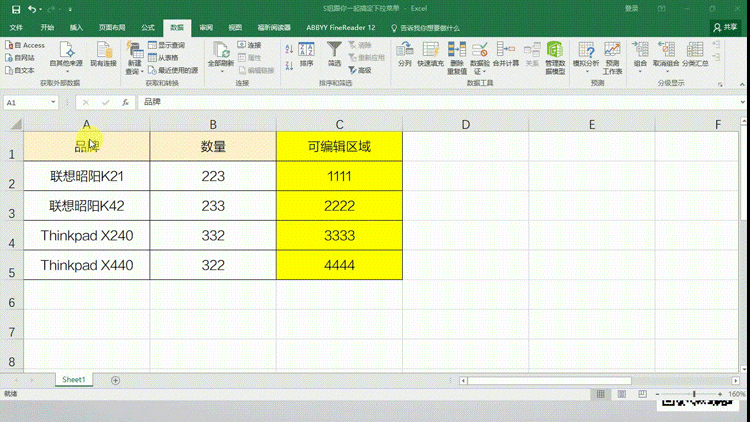Click Sign in (登录)
The image size is (750, 422).
pos(631,9)
